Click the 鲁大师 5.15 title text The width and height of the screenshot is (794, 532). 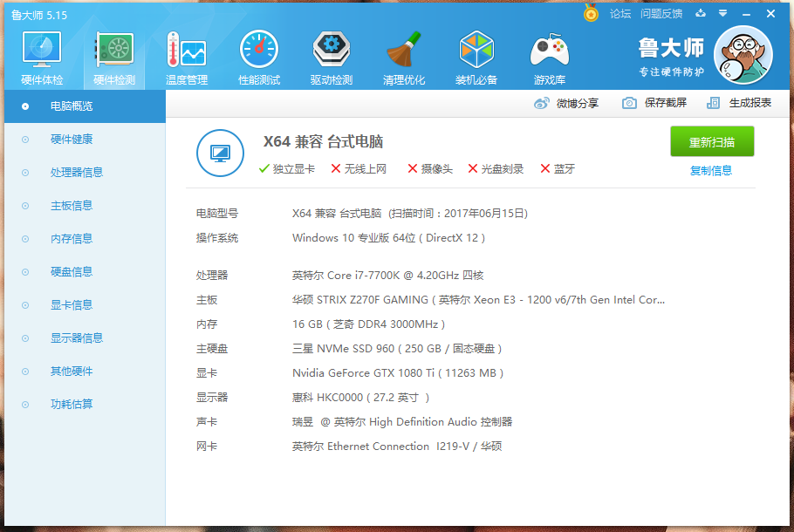pos(39,15)
